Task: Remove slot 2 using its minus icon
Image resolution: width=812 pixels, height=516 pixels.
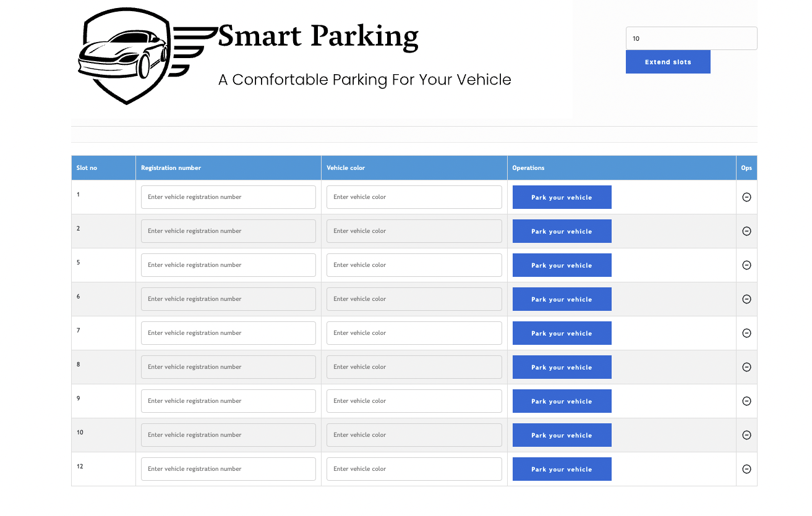Action: coord(746,231)
